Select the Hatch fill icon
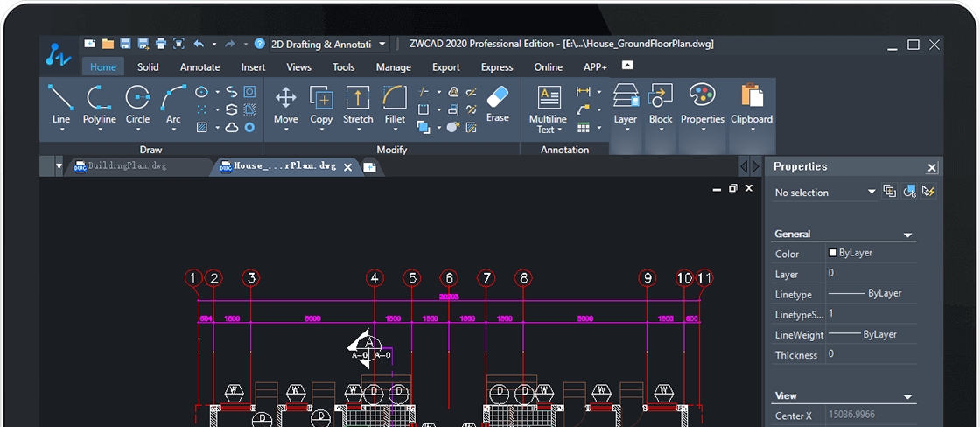Image resolution: width=980 pixels, height=427 pixels. coord(202,128)
